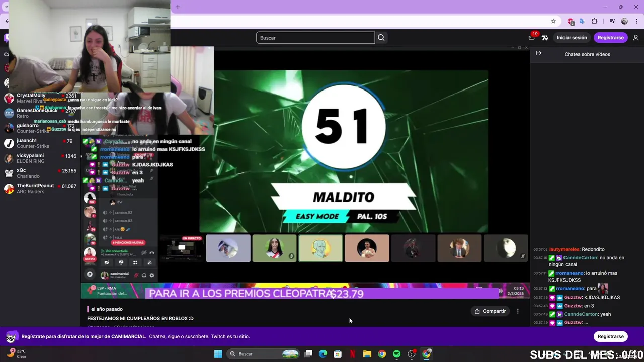The image size is (644, 362).
Task: Open juaanch1 Counter-Strike channel
Action: (x=40, y=143)
